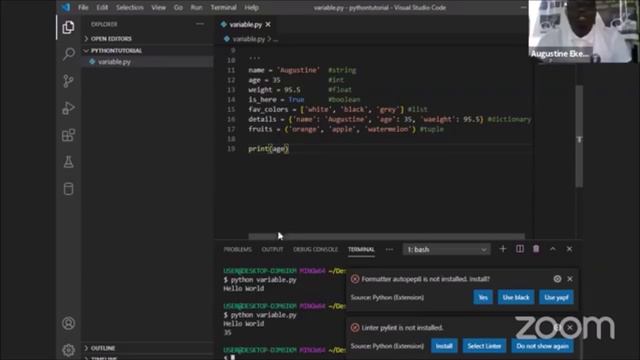Switch to the Problems panel tab

pyautogui.click(x=238, y=249)
